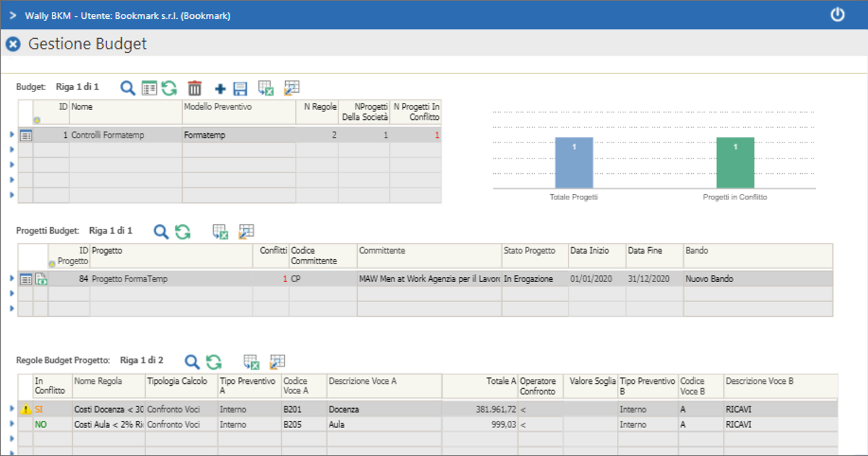Expand the side menu chevron in title bar

pos(13,15)
